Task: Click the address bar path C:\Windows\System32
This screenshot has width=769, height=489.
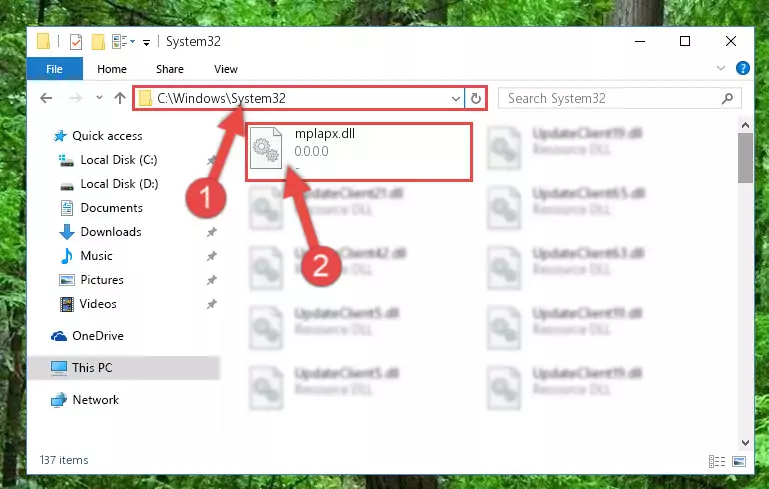Action: (221, 98)
